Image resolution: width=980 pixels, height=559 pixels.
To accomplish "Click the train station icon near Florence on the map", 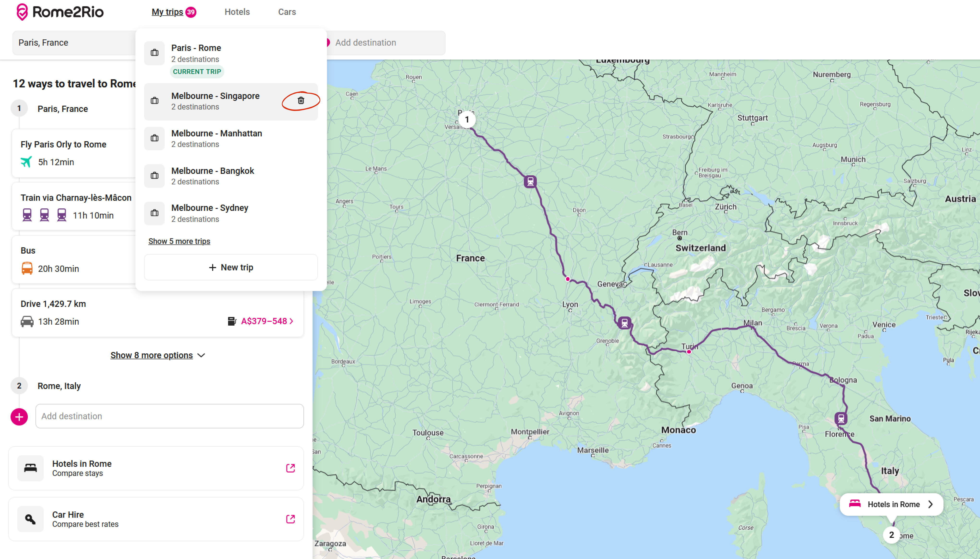I will pos(841,419).
